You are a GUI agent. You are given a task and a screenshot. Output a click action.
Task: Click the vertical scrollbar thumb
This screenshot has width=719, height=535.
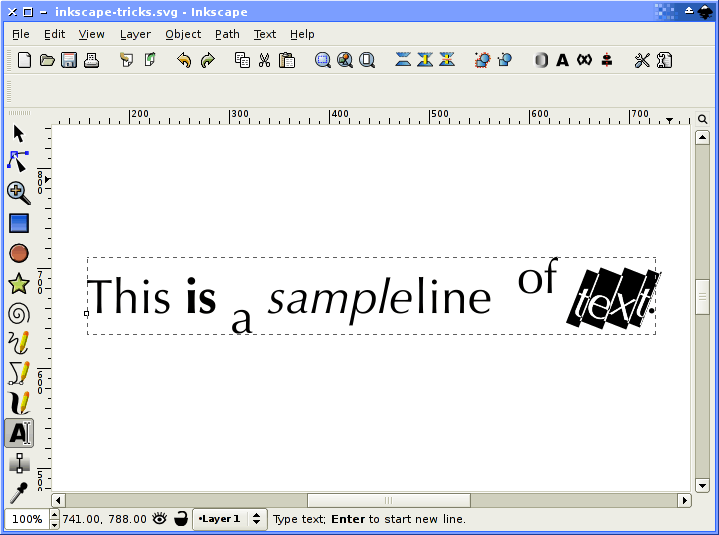click(x=702, y=297)
